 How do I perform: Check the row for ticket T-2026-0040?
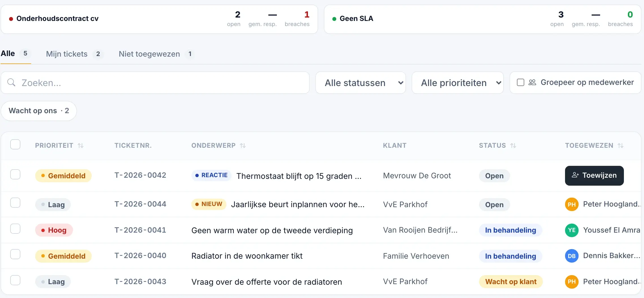click(x=15, y=254)
